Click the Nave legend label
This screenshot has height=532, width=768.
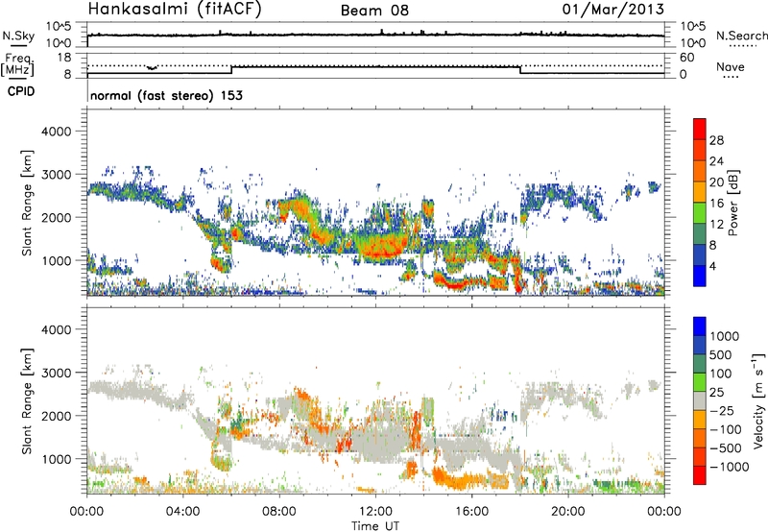pos(731,66)
